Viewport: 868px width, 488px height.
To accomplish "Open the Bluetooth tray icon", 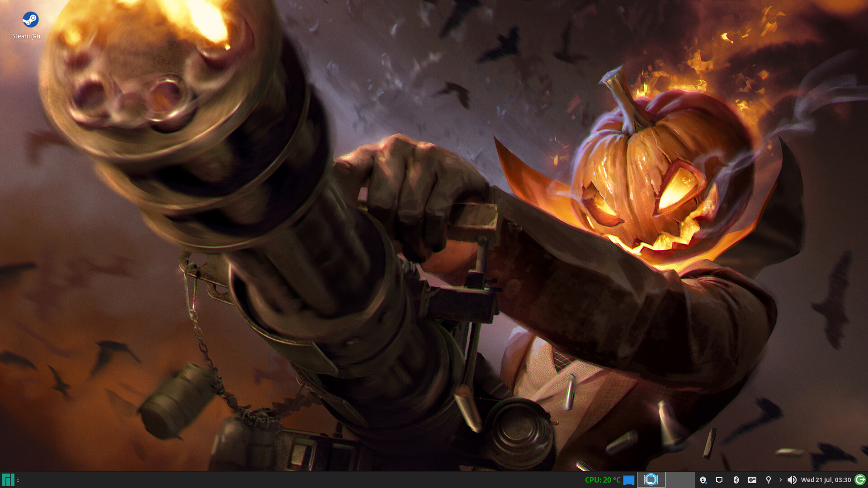I will [x=736, y=480].
